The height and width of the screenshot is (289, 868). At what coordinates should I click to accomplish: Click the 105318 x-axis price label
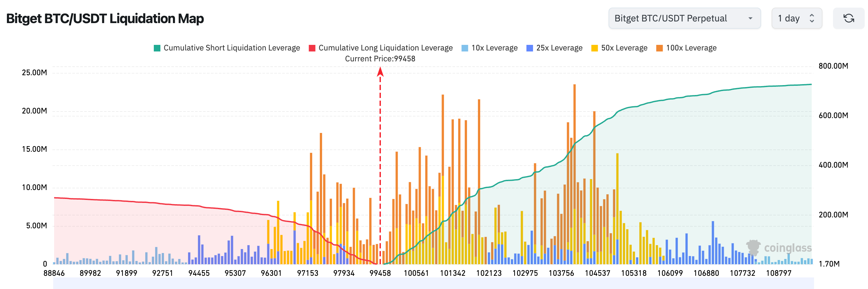point(634,273)
